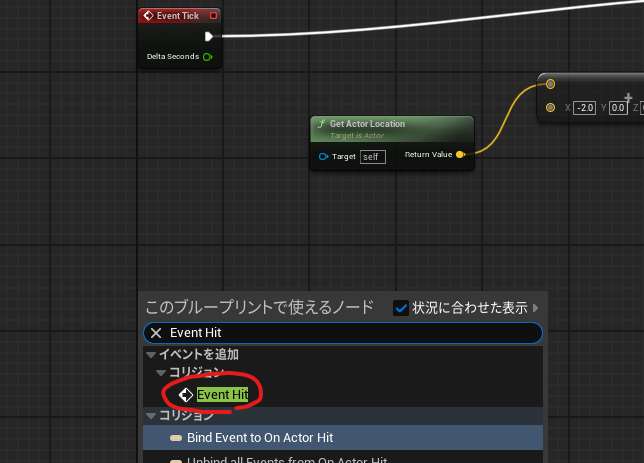Choose Bind Event to On Actor Hit

[x=260, y=438]
